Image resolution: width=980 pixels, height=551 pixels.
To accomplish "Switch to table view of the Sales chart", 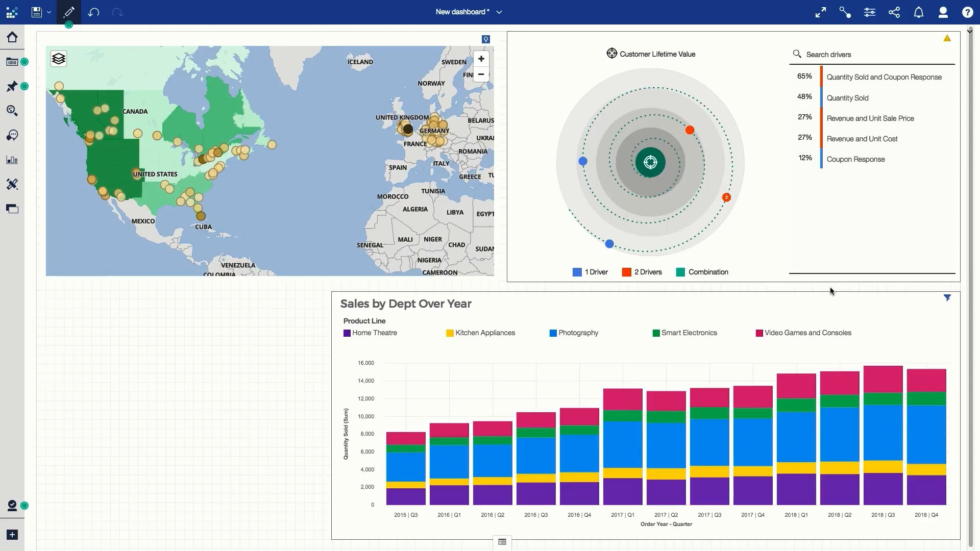I will (502, 542).
